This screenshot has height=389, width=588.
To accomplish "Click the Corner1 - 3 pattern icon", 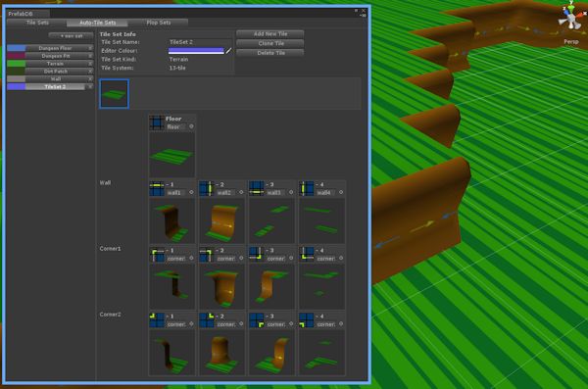I will coord(257,255).
